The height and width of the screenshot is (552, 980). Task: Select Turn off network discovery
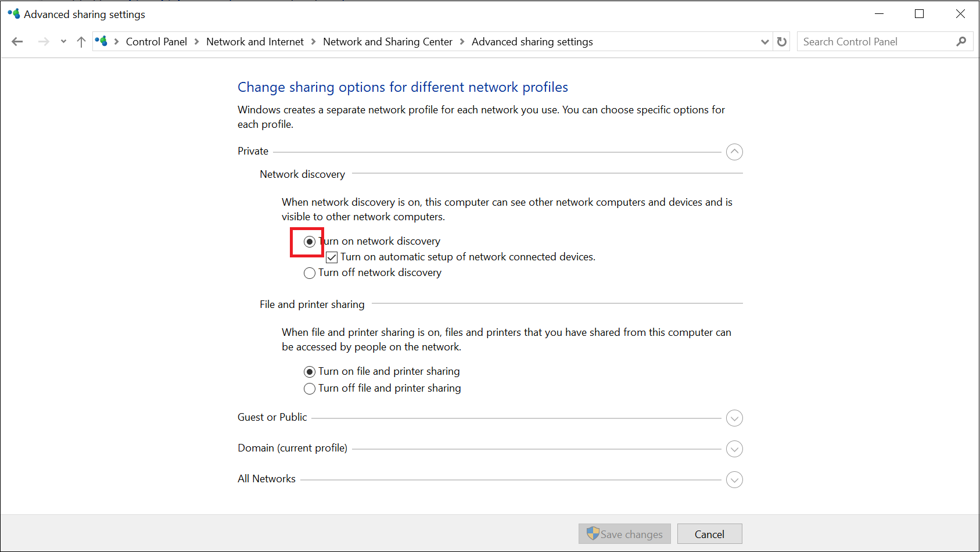(310, 273)
